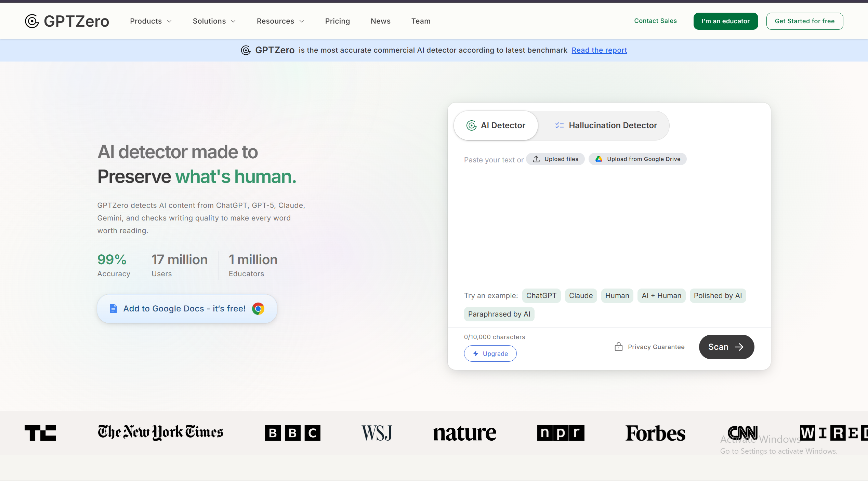Viewport: 868px width, 481px height.
Task: Click the 0/10,000 characters counter
Action: pyautogui.click(x=494, y=337)
